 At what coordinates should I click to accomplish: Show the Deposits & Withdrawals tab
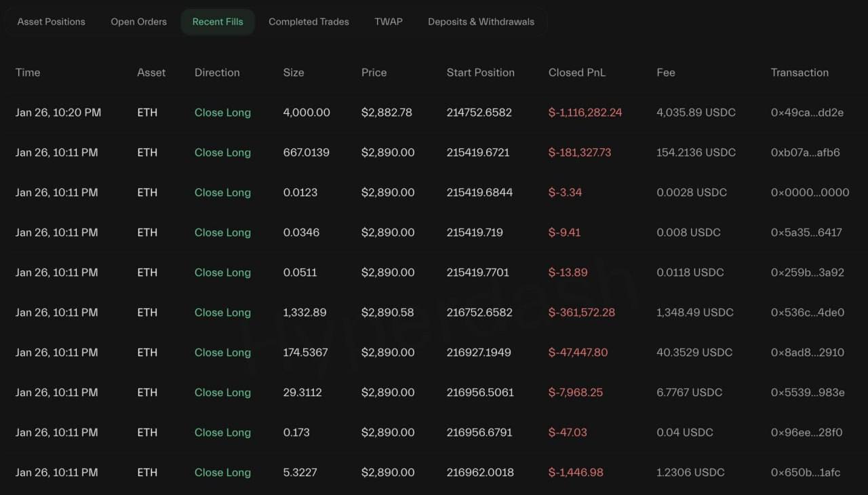tap(481, 22)
